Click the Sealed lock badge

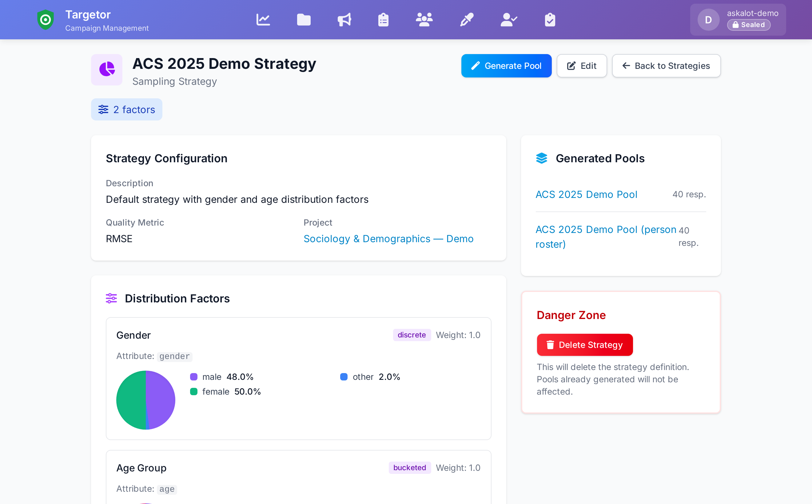point(749,25)
